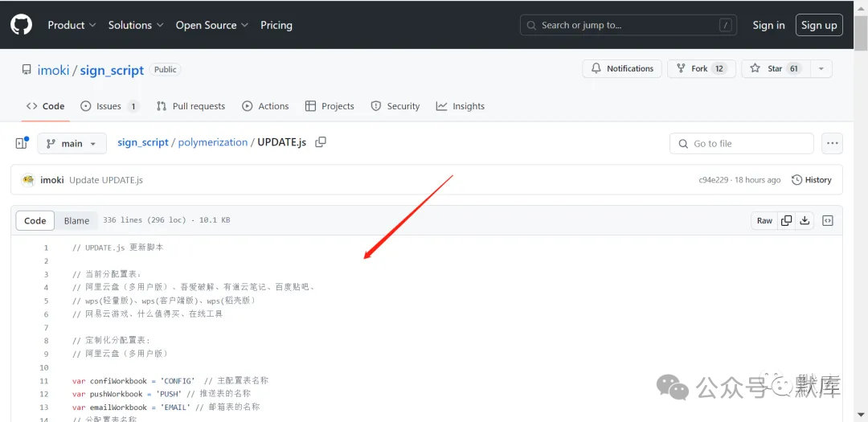868x422 pixels.
Task: Focus the Search or jump to field
Action: (628, 25)
